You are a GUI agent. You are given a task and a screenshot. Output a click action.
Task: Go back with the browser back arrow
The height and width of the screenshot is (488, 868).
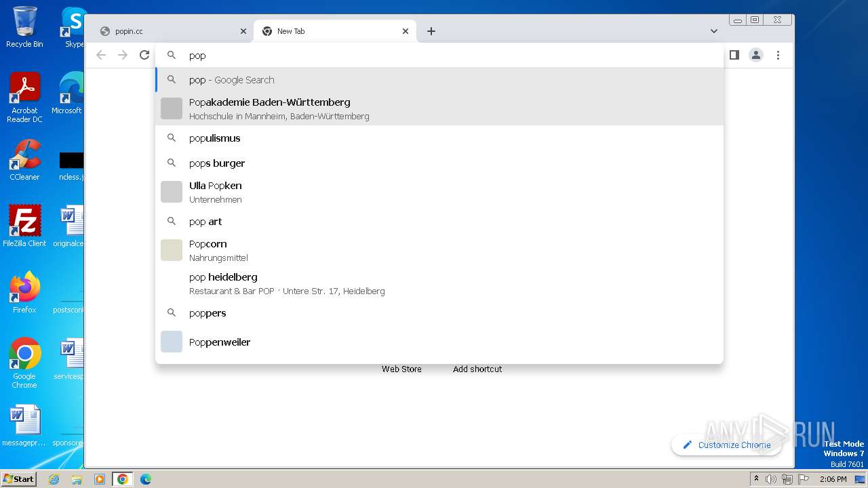[101, 55]
